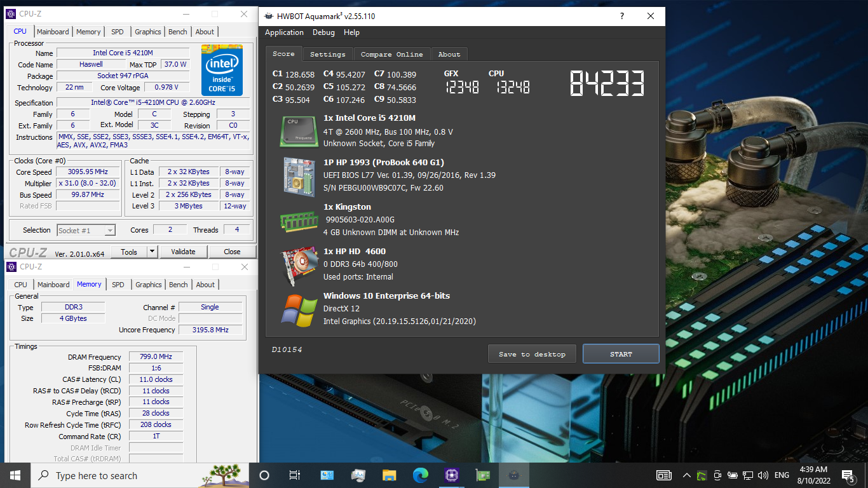Click green graphics card taskbar icon
Screen dimensions: 868x488
coord(483,475)
